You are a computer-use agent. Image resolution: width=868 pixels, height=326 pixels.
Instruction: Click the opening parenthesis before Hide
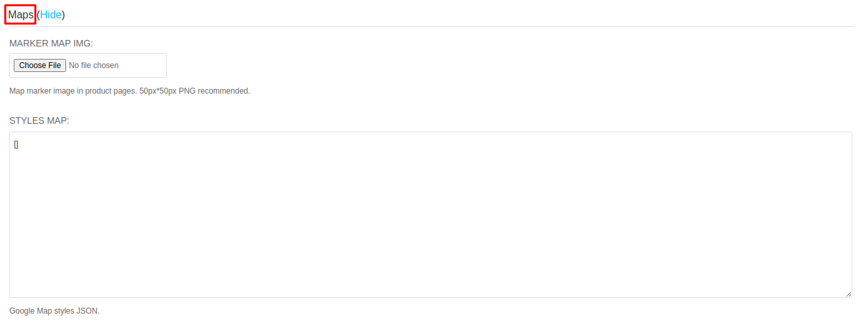39,14
